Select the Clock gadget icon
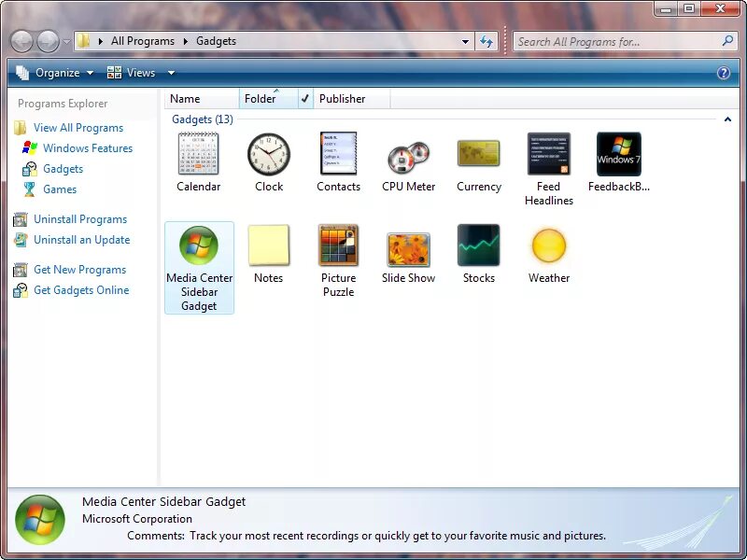Viewport: 747px width, 560px height. [269, 154]
